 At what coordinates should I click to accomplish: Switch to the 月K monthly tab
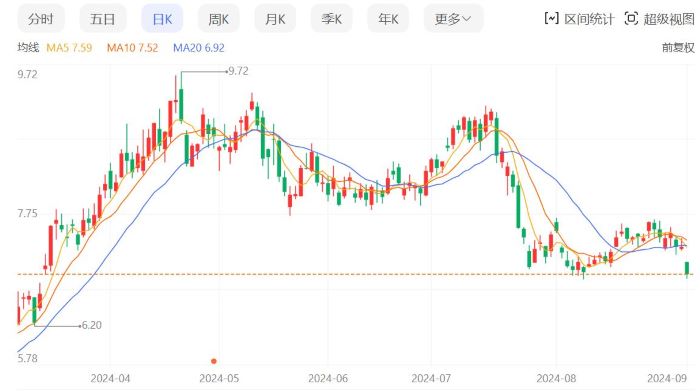click(275, 19)
